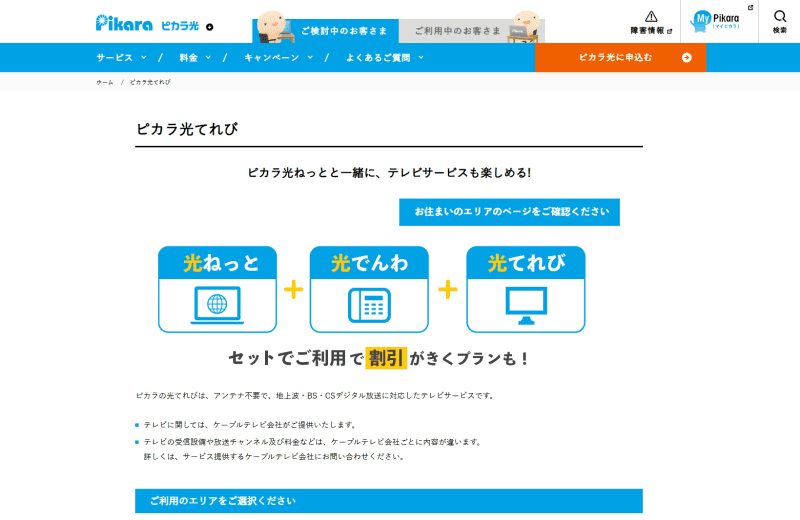Click the 光てれび monitor icon
The image size is (800, 520).
(526, 305)
